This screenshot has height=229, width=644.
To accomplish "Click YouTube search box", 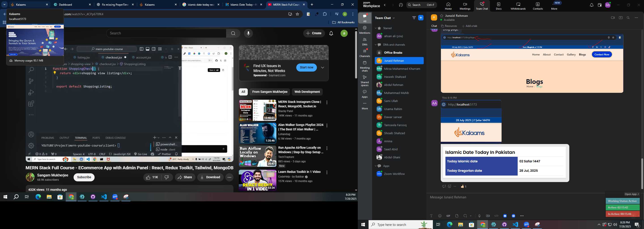I will 166,33.
